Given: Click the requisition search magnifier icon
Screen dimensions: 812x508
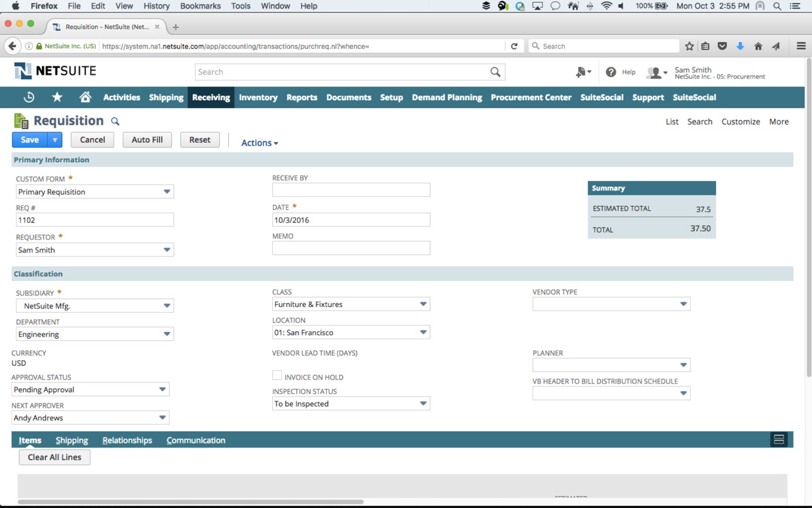Looking at the screenshot, I should pos(115,121).
